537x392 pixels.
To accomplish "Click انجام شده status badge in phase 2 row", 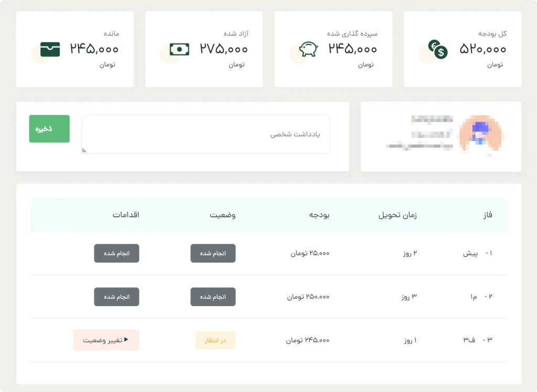I will coord(212,297).
